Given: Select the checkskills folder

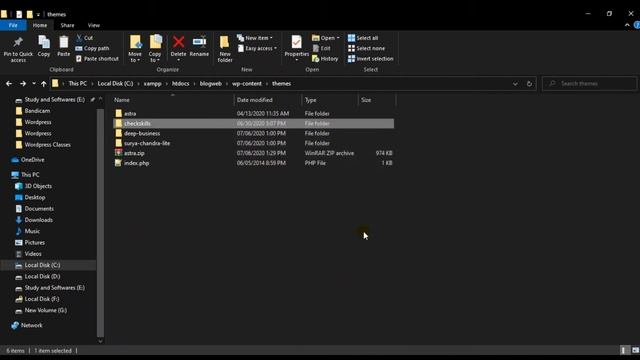Looking at the screenshot, I should [253, 123].
